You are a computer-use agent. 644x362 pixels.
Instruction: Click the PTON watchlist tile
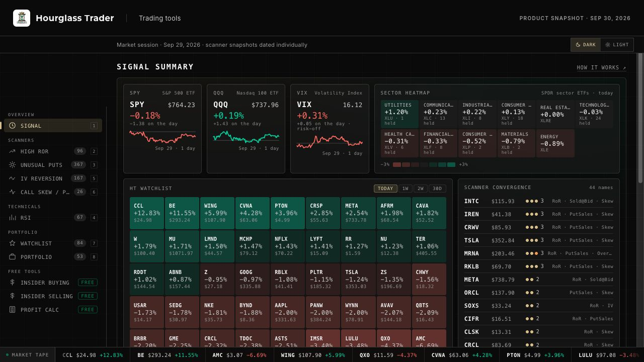point(288,213)
